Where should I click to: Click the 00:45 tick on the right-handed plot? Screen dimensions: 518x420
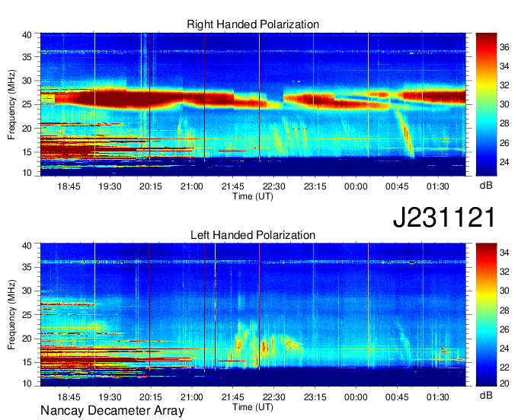(397, 186)
